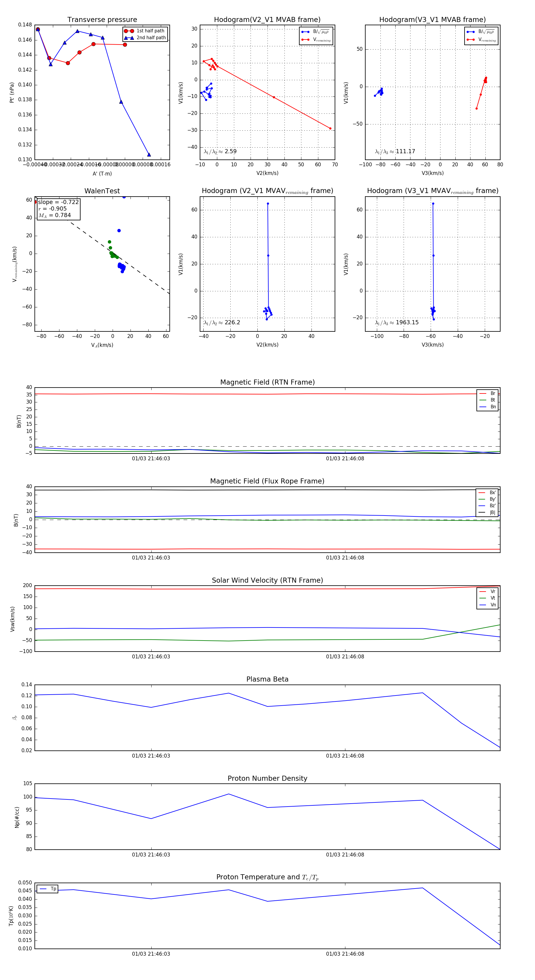Click the Vt entry in velocity legend
Screen dimensions: 535x980
(493, 598)
